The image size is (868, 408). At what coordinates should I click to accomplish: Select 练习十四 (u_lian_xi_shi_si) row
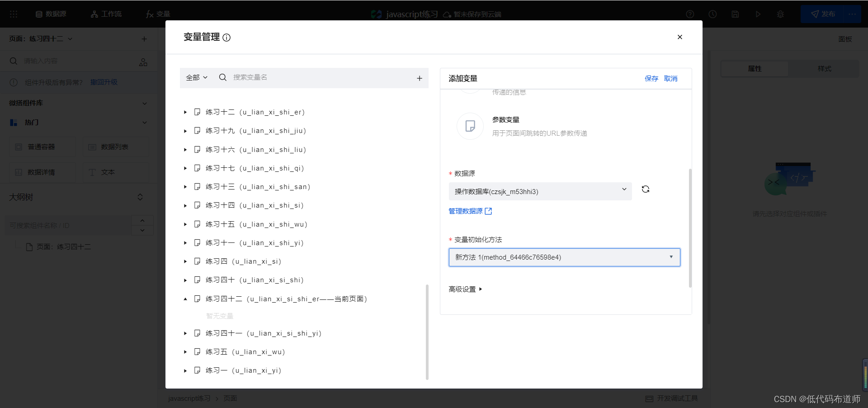(255, 205)
